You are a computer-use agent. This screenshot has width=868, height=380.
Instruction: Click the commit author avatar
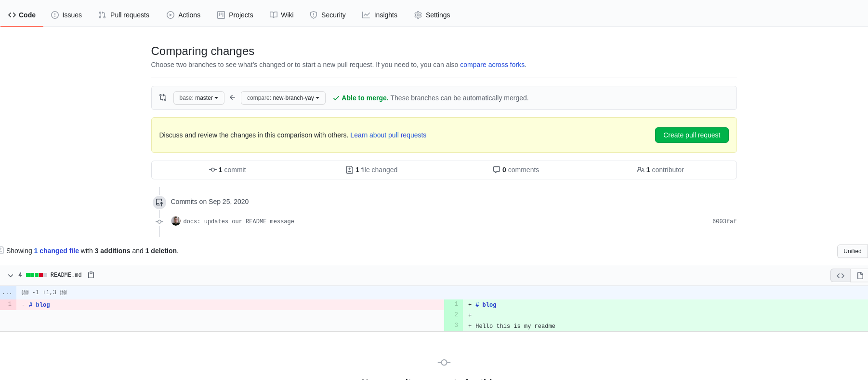pos(176,221)
